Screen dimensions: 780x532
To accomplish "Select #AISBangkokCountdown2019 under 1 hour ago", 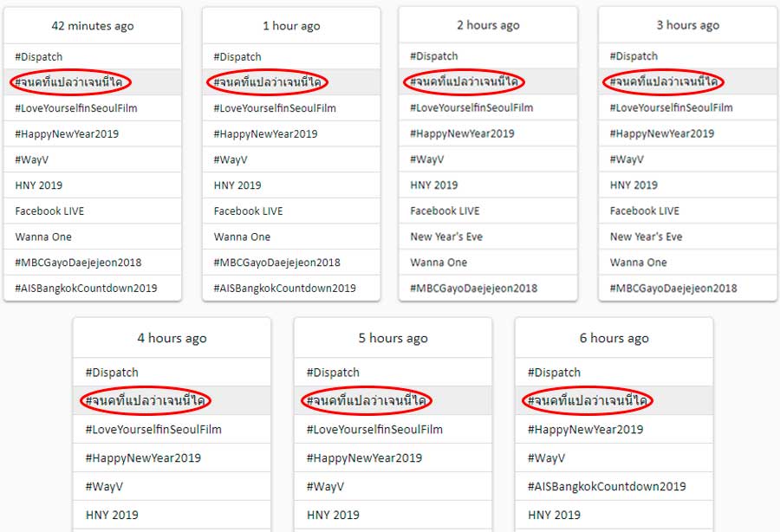I will click(x=284, y=289).
